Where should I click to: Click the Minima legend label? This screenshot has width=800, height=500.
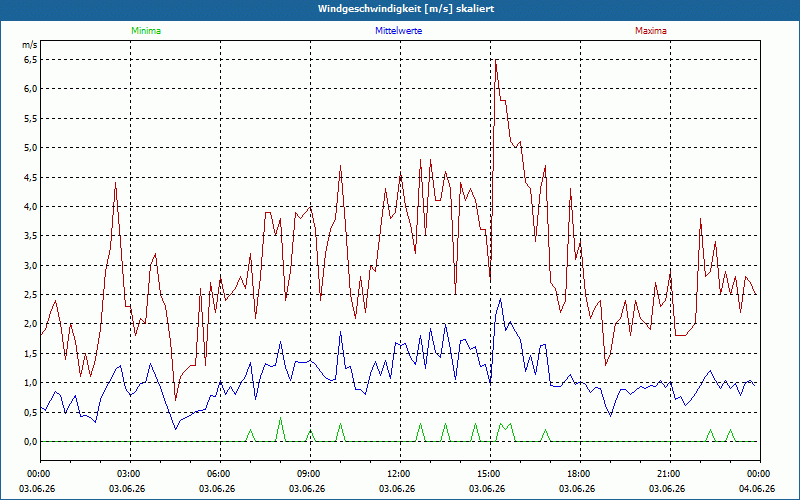pos(146,31)
